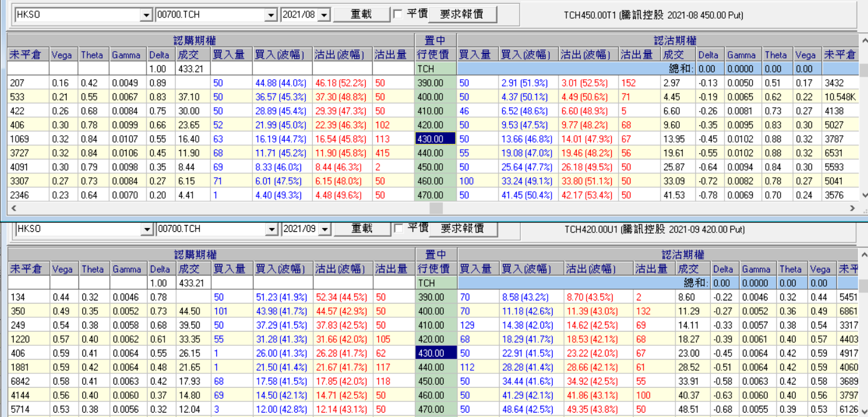Click the 390.00 strike in the 2021/08 panel
868x417 pixels.
click(430, 83)
